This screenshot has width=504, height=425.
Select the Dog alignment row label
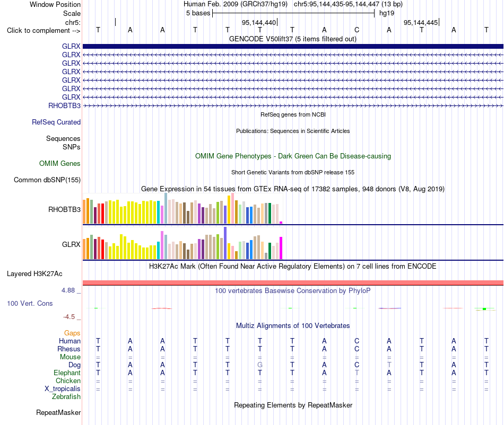pyautogui.click(x=74, y=365)
